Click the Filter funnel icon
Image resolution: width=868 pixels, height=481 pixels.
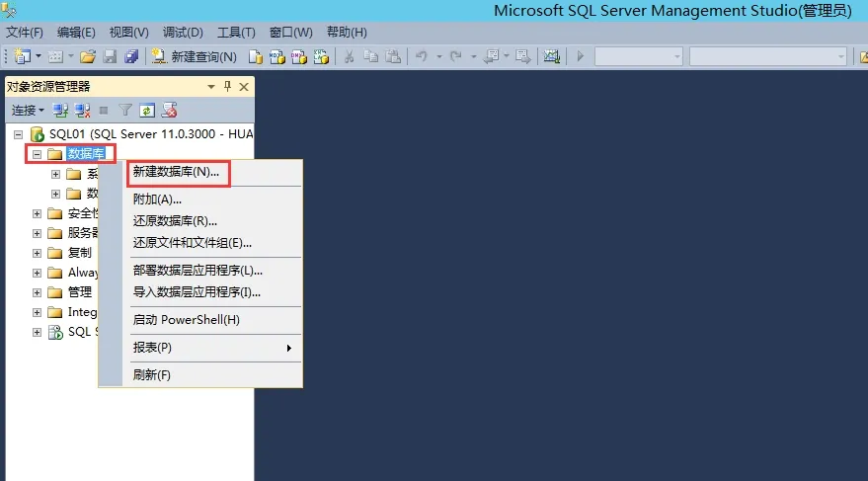[125, 111]
